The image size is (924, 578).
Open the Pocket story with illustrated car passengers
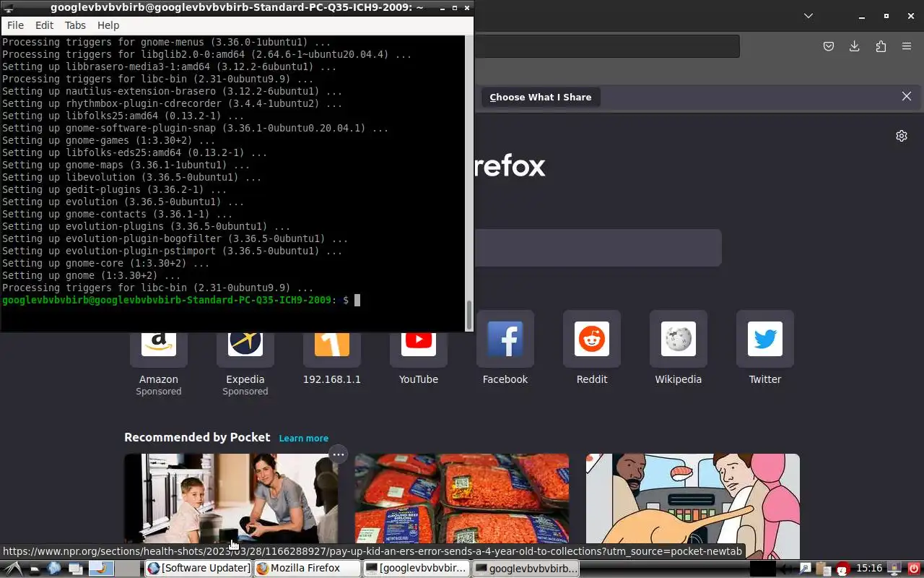coord(693,499)
